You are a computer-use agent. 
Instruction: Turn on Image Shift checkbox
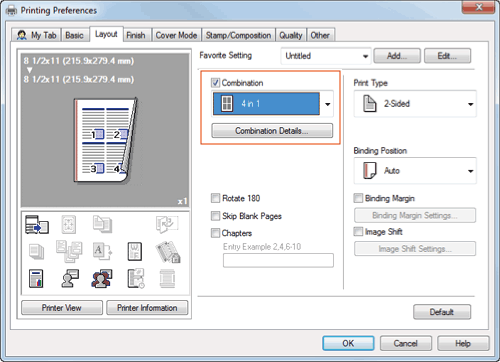tap(358, 231)
